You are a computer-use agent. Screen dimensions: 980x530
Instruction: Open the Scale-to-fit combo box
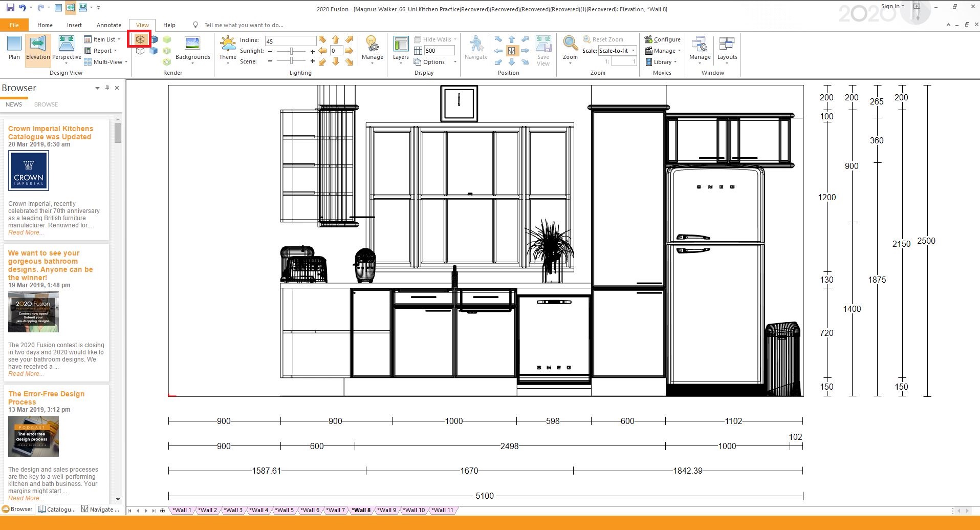(617, 51)
